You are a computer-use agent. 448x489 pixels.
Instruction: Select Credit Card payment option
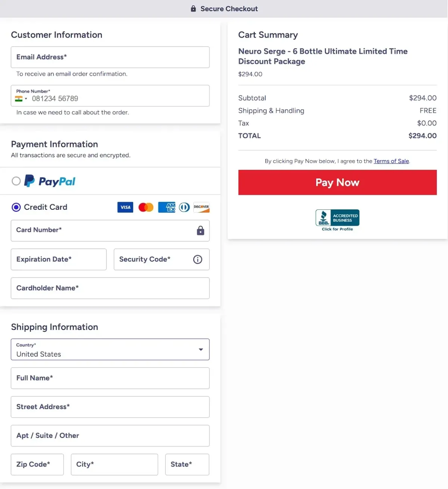pyautogui.click(x=16, y=207)
